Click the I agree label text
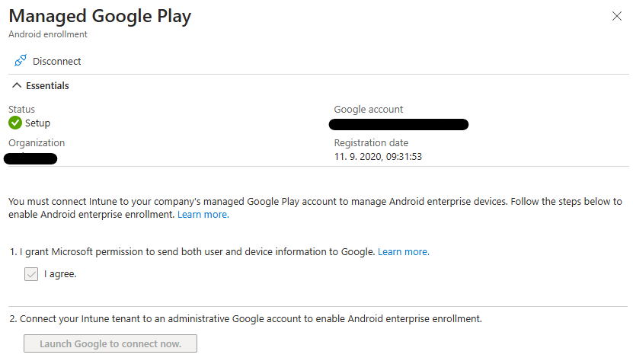 coord(60,274)
